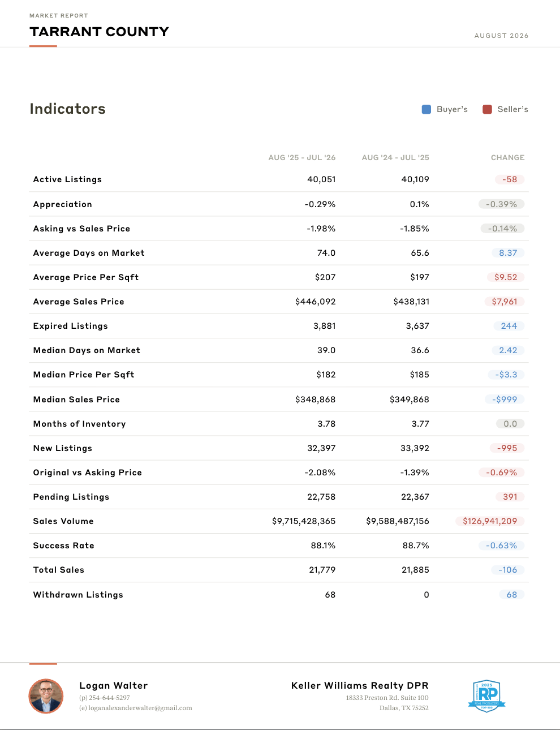Image resolution: width=560 pixels, height=730 pixels.
Task: Click the Median Sales Price -$999 badge
Action: [505, 400]
